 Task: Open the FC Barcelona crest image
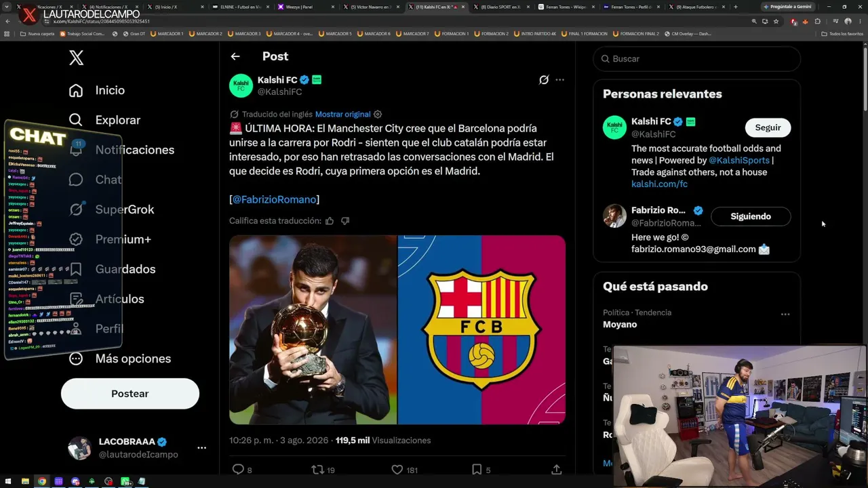coord(481,329)
